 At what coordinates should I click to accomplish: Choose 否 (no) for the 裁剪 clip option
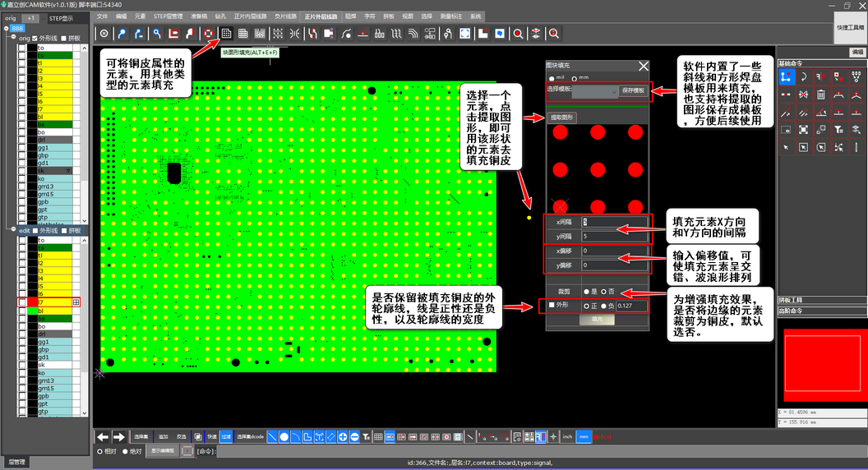(603, 291)
